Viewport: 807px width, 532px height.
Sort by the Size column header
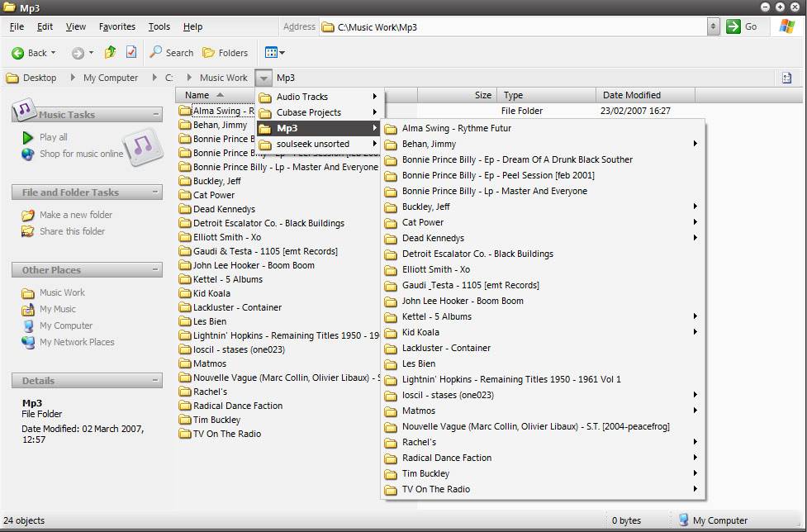click(458, 95)
